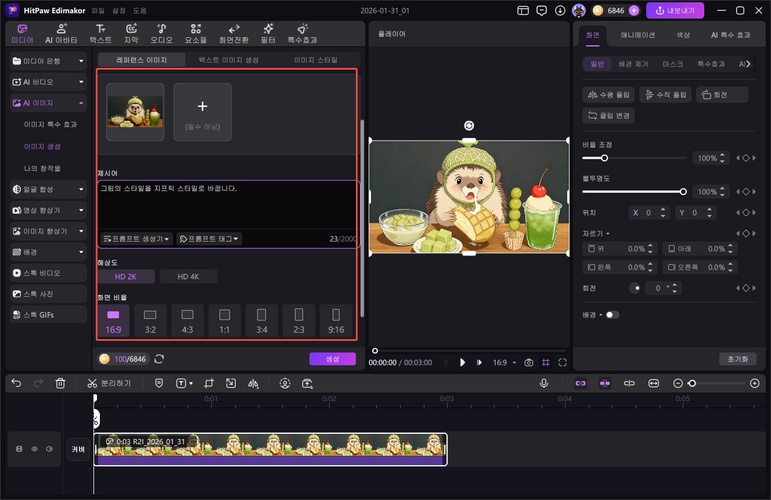Viewport: 771px width, 500px height.
Task: Expand the 영상 향상기 section
Action: [x=48, y=210]
